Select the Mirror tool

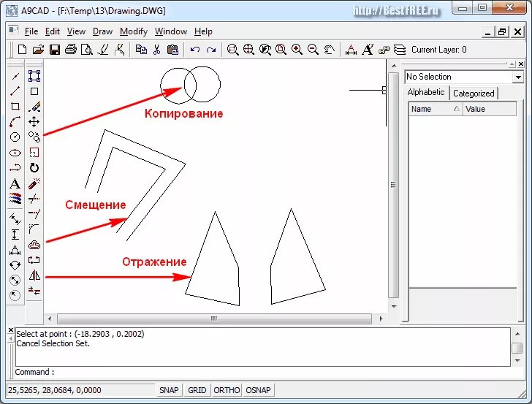(34, 275)
